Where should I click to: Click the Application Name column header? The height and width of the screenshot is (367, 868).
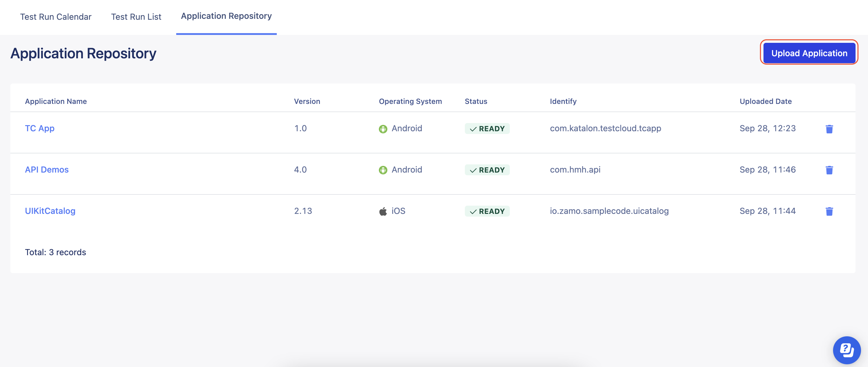coord(56,101)
